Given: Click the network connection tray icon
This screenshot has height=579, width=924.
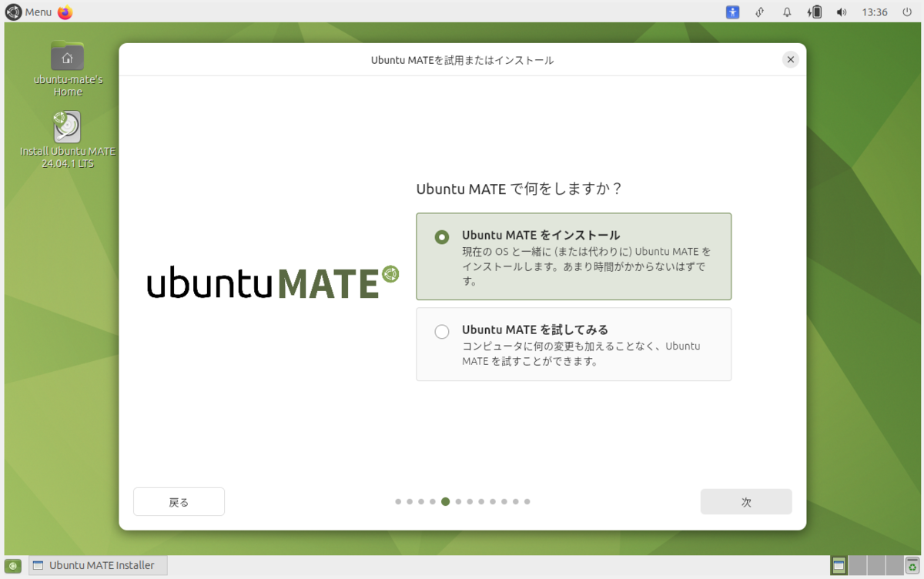Looking at the screenshot, I should click(760, 12).
